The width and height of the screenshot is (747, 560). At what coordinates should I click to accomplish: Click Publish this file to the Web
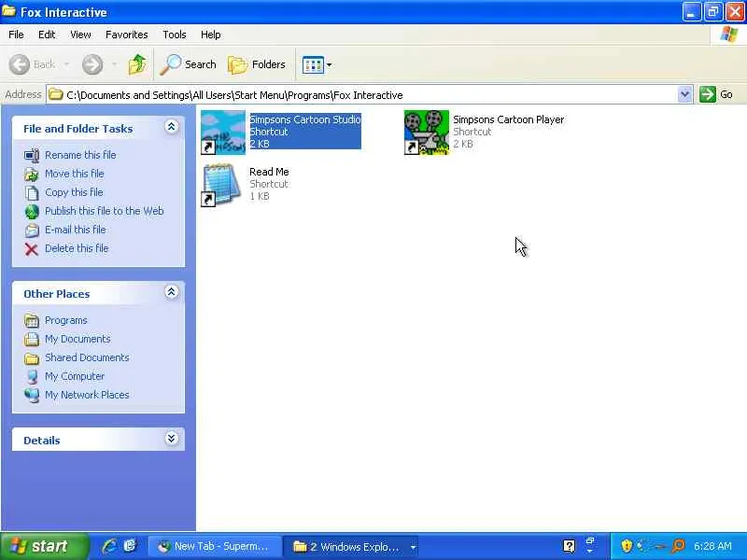105,211
